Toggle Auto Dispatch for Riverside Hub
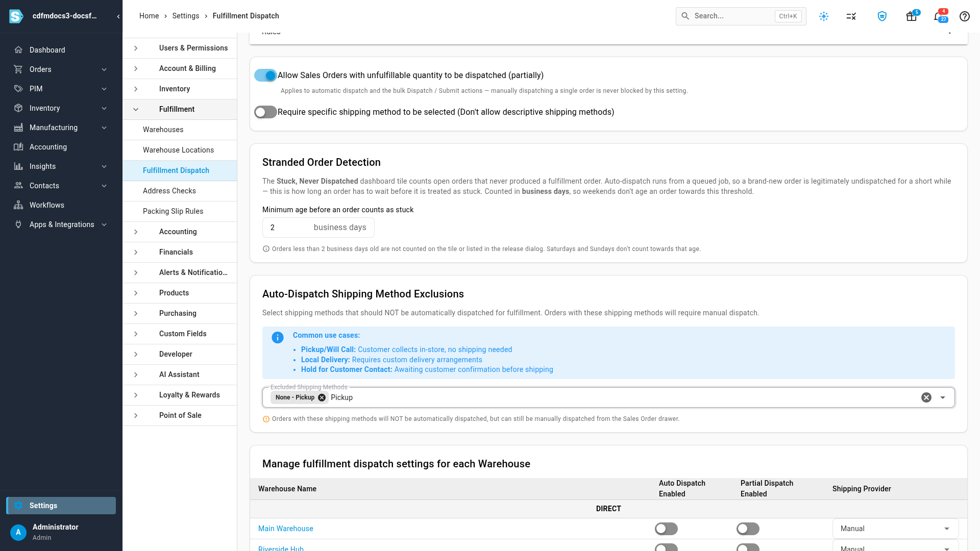 pos(666,547)
